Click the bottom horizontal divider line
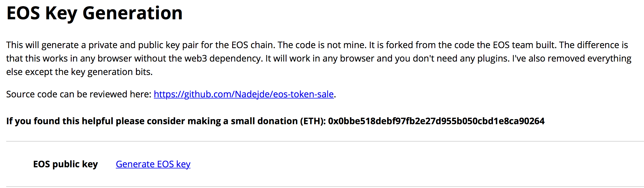Image resolution: width=644 pixels, height=188 pixels. click(325, 187)
